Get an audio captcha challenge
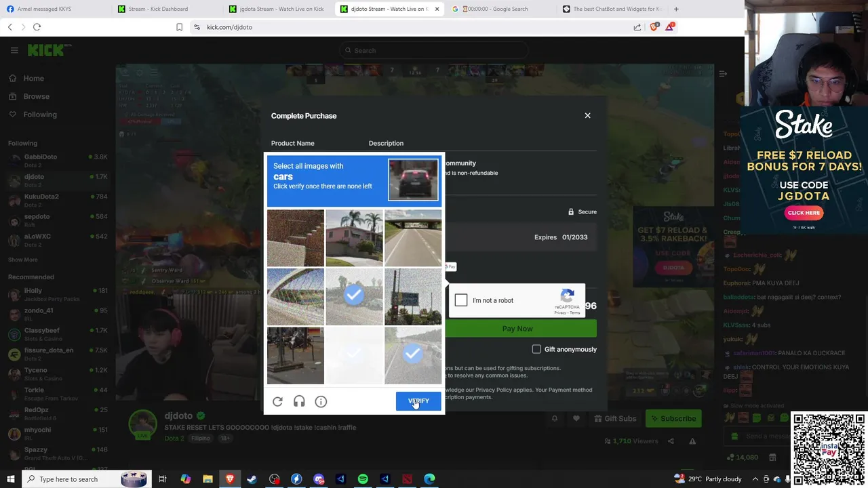The width and height of the screenshot is (868, 488). pos(299,402)
